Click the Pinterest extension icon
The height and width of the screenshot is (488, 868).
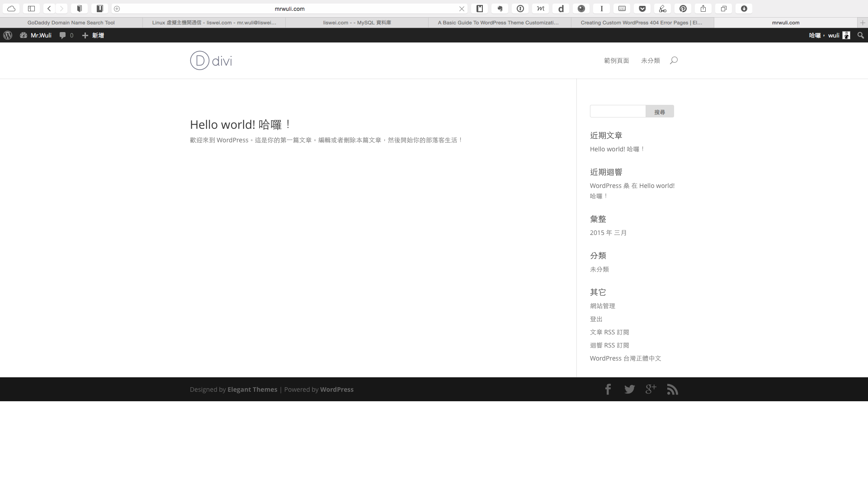683,9
